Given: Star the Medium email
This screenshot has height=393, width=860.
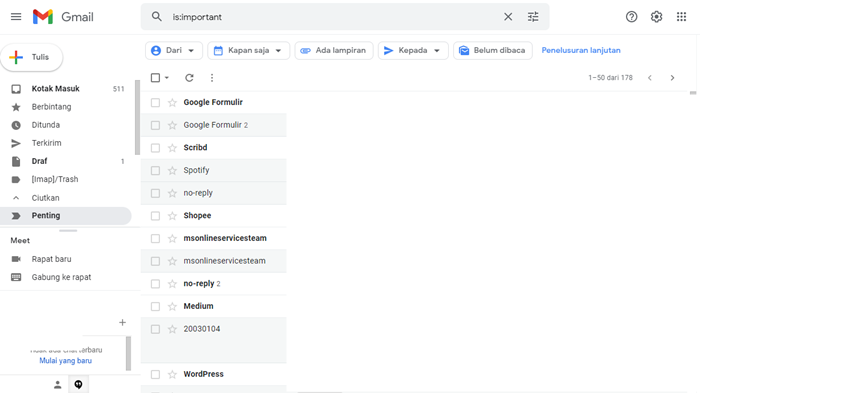Looking at the screenshot, I should point(172,306).
